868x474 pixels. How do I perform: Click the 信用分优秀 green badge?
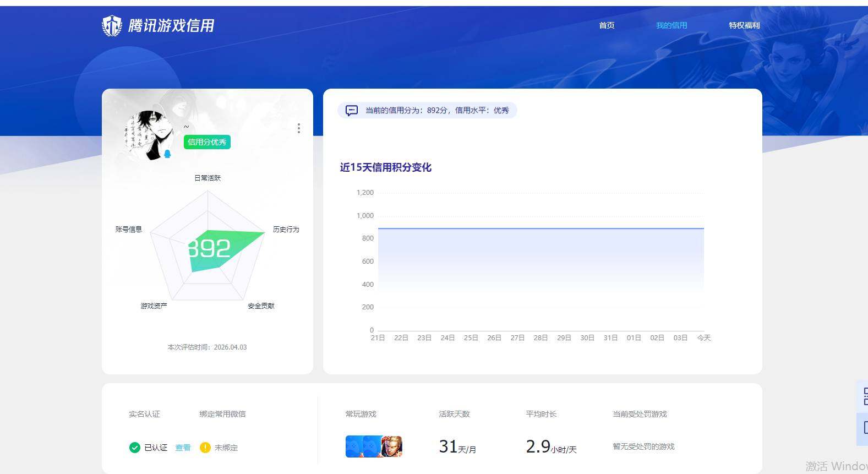pos(207,142)
